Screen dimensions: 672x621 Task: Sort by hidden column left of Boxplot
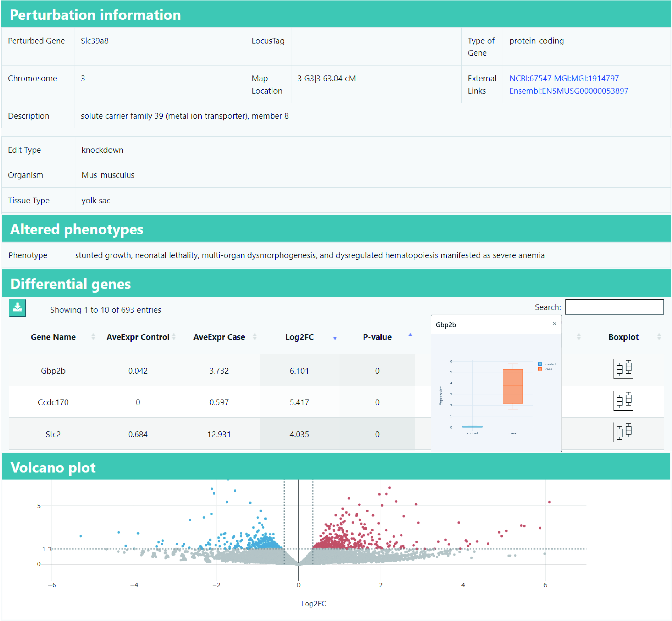click(579, 336)
